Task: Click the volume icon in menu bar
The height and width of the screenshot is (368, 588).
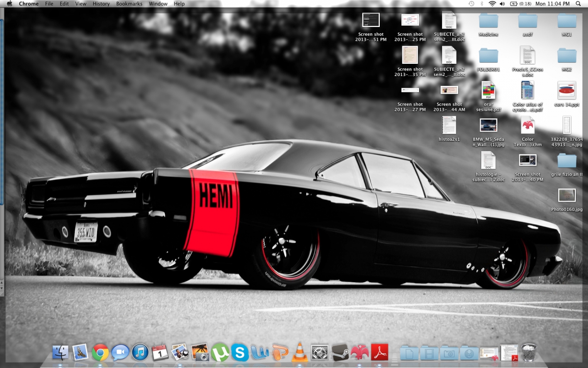Action: [x=503, y=3]
